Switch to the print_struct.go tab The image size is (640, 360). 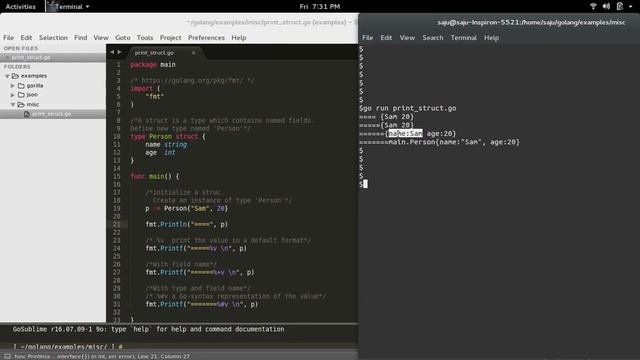point(154,53)
